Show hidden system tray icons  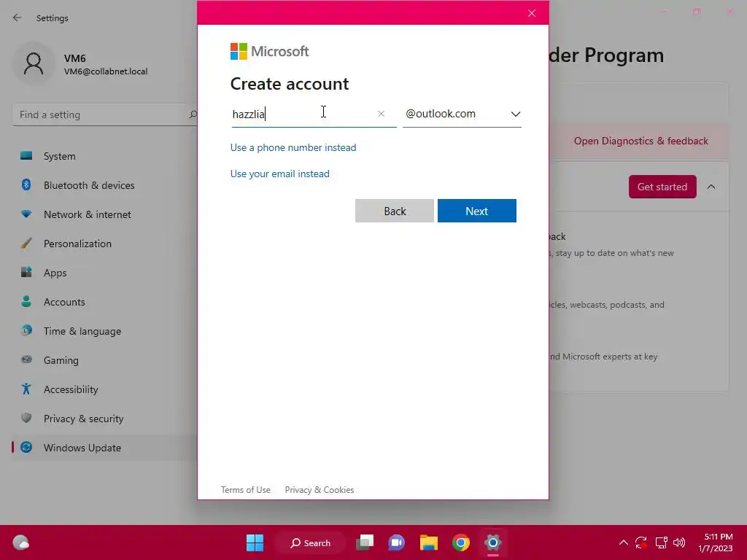tap(623, 542)
